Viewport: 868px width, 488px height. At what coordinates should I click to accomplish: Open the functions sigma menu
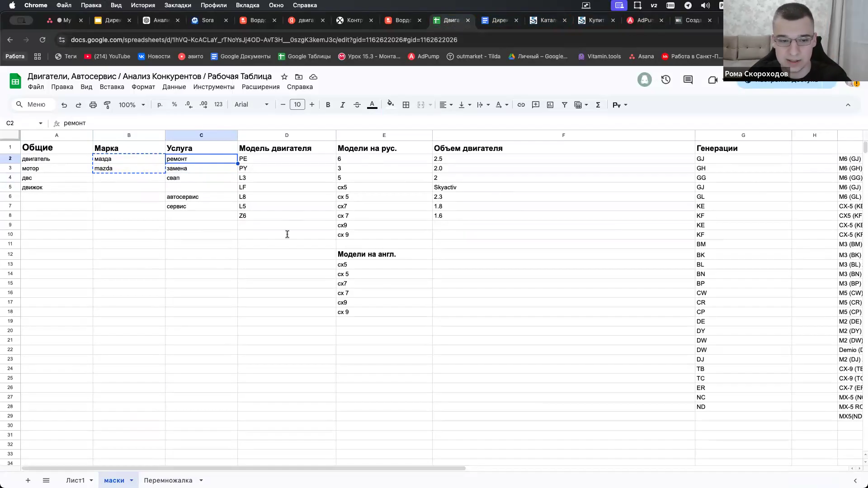pos(598,105)
